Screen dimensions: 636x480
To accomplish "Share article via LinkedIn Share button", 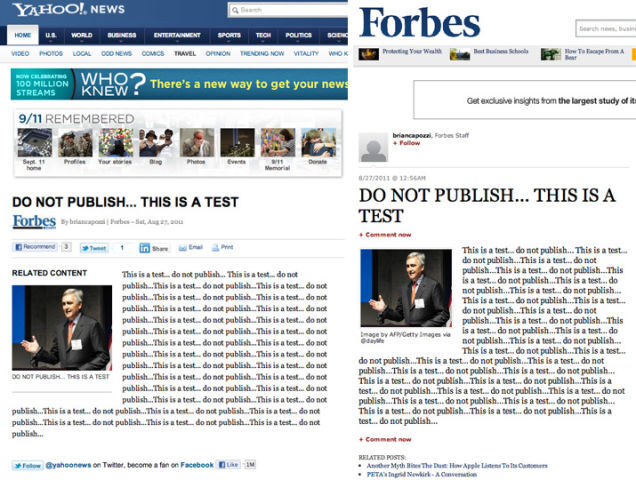I will pyautogui.click(x=154, y=247).
